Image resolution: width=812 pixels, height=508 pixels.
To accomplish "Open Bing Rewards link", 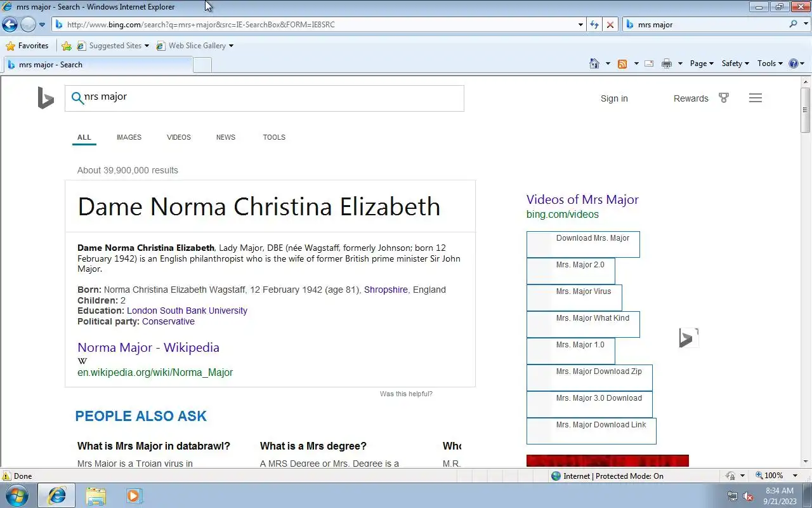I will coord(691,98).
